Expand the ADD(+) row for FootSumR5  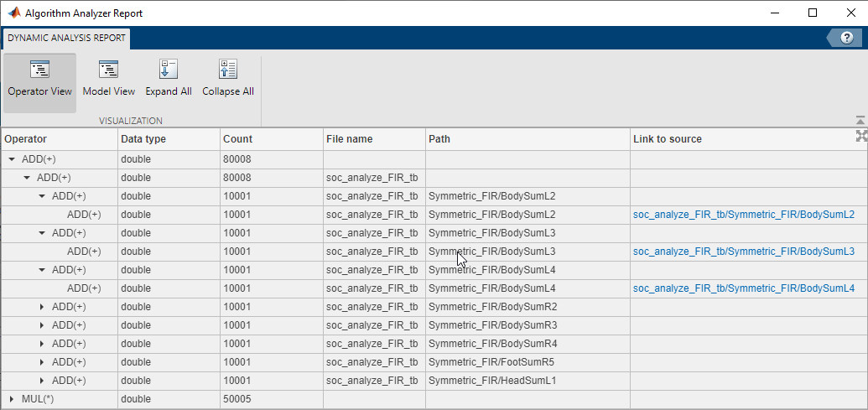click(42, 362)
